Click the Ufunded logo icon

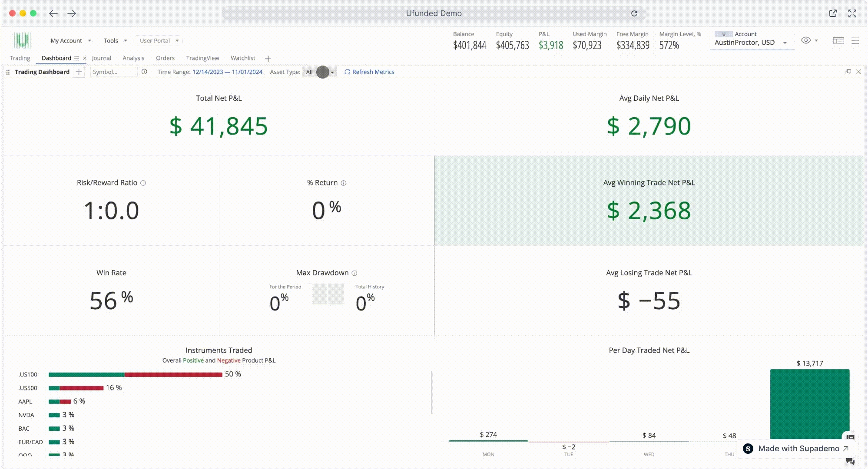(22, 40)
